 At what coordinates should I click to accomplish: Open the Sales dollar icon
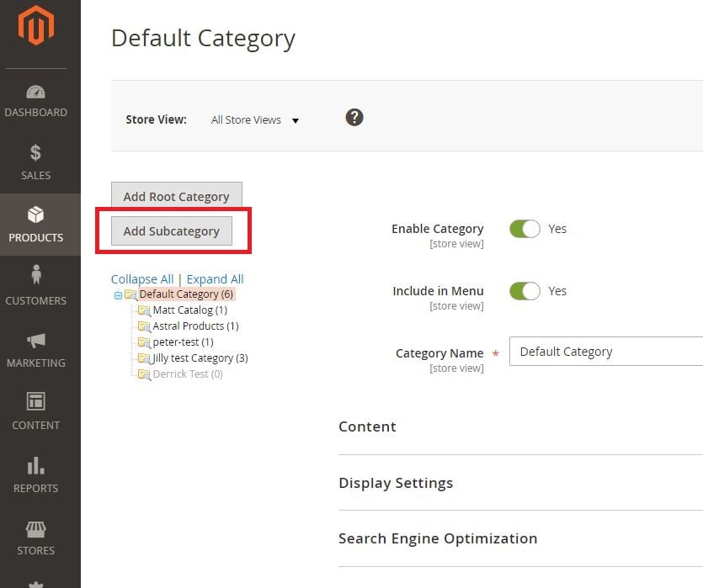(x=36, y=153)
